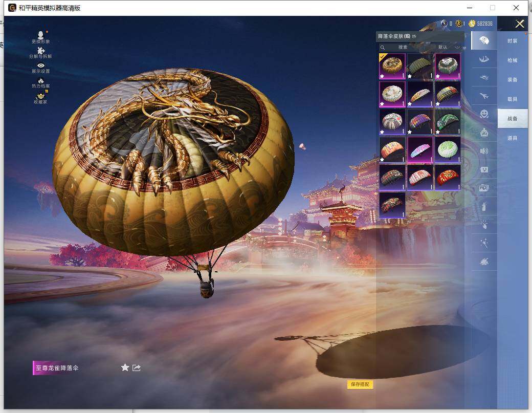Screen dimensions: 532x413
Task: Select the red and white striped parachute skin
Action: 420,178
